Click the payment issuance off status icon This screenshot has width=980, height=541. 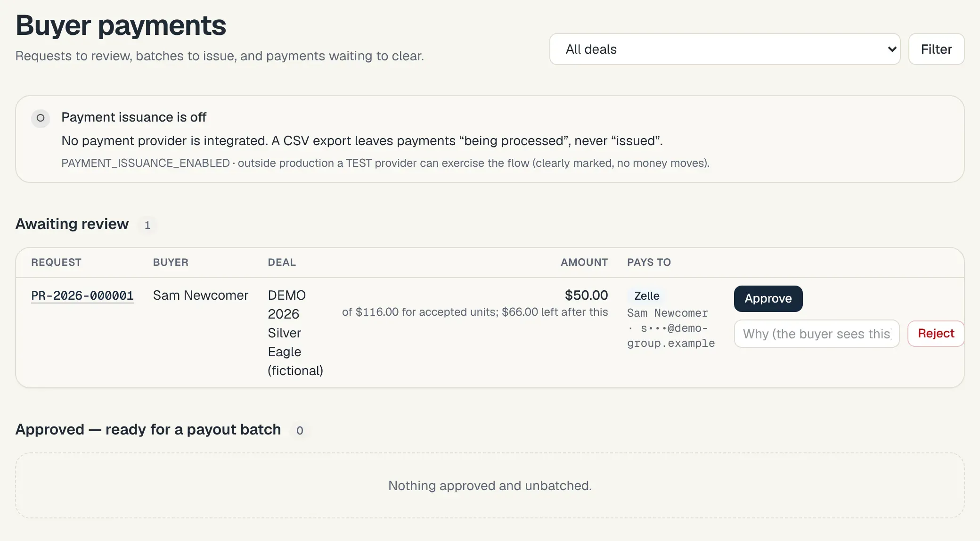coord(41,118)
